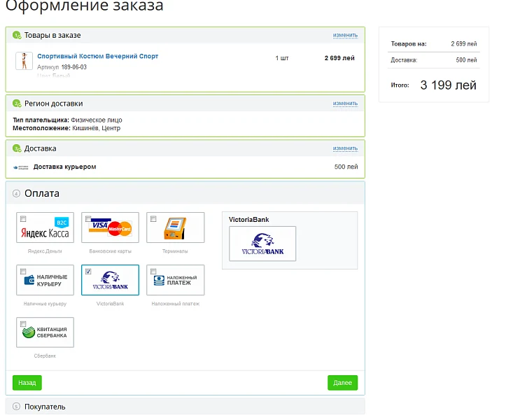Click изменить link in Регион доставки

[x=345, y=104]
